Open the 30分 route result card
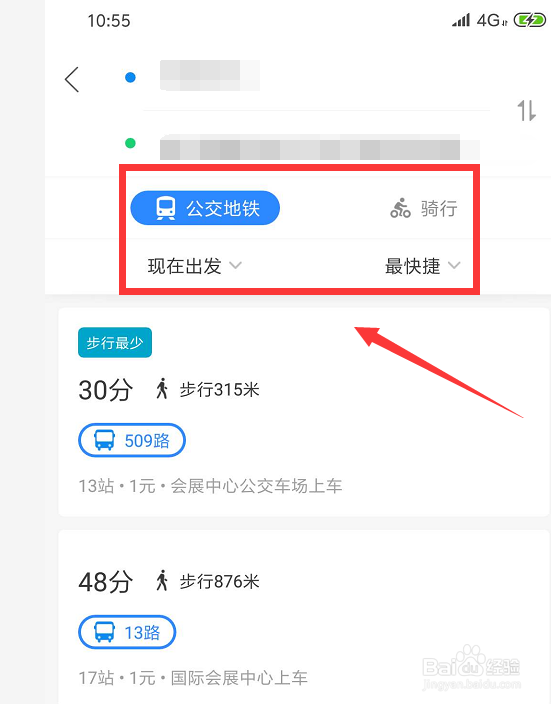This screenshot has width=551, height=704. tap(304, 412)
